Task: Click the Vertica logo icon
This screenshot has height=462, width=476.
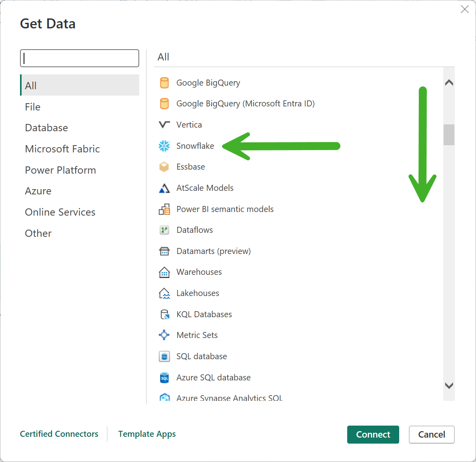Action: [164, 124]
